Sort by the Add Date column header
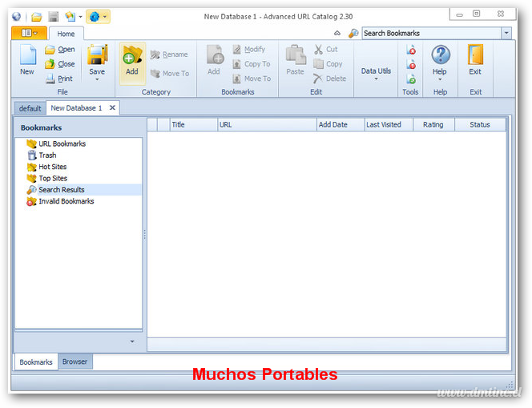 coord(341,124)
